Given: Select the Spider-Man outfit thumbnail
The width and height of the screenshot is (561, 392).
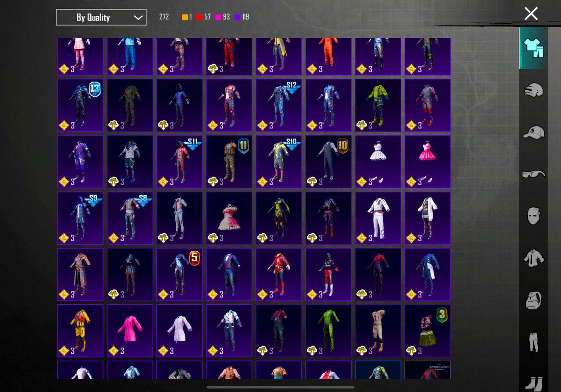Looking at the screenshot, I should point(427,371).
